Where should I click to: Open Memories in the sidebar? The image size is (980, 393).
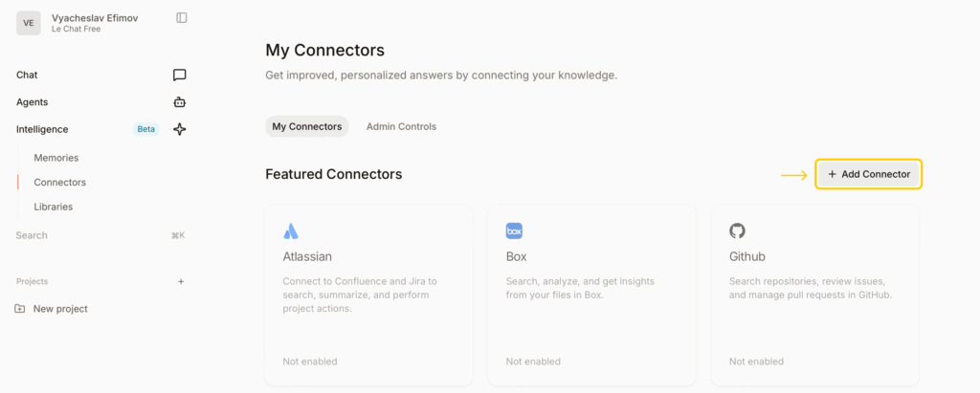[56, 158]
